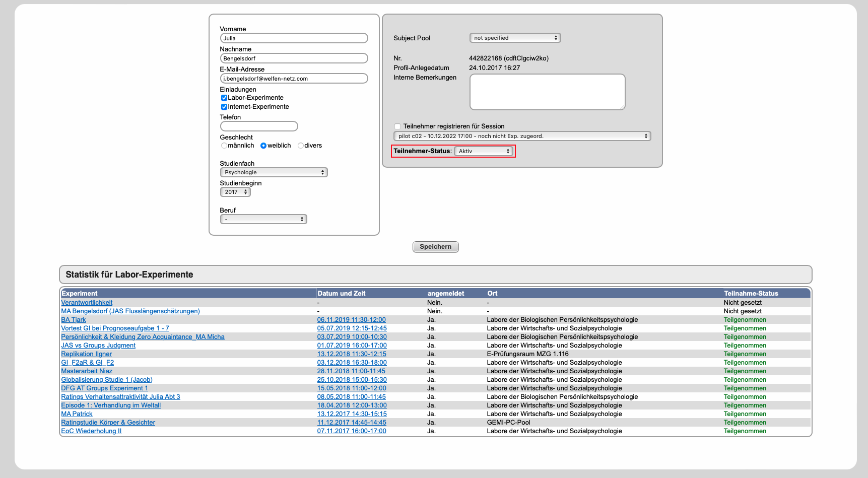Open the JAS vs Groups Judgment link
868x478 pixels.
point(98,346)
